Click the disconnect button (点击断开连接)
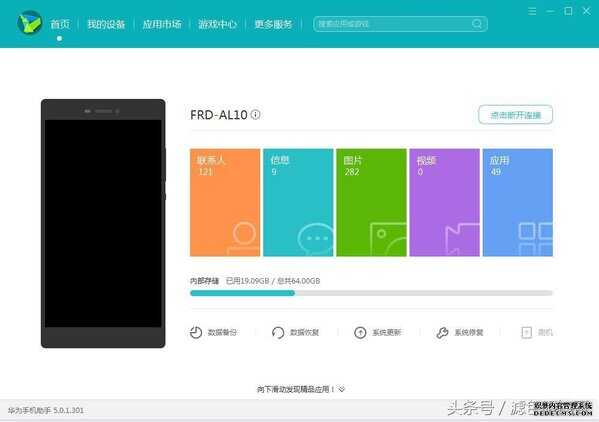The image size is (599, 422). [515, 115]
